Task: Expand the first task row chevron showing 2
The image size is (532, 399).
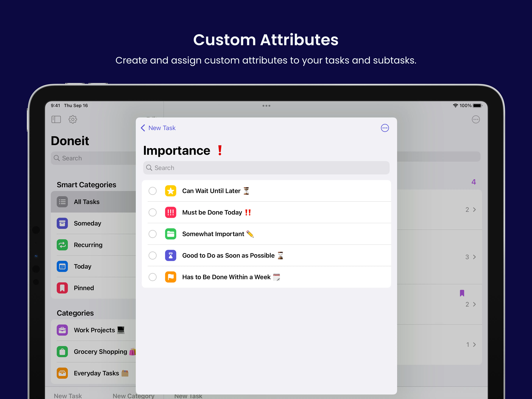Action: tap(474, 210)
